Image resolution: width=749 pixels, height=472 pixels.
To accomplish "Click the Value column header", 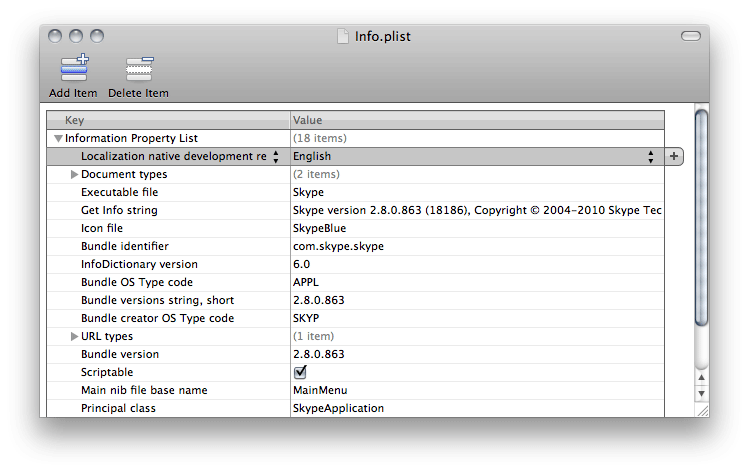I will click(x=477, y=120).
